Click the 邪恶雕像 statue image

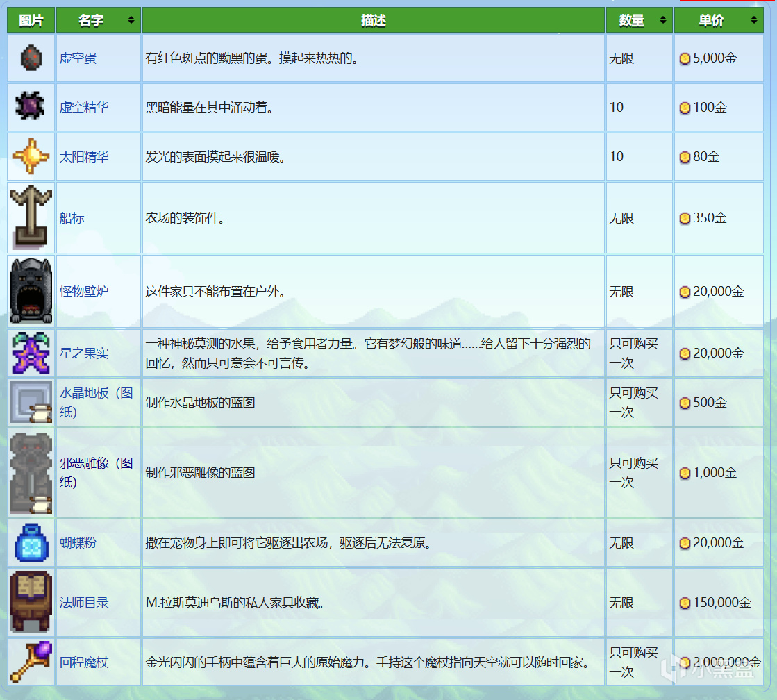(31, 472)
